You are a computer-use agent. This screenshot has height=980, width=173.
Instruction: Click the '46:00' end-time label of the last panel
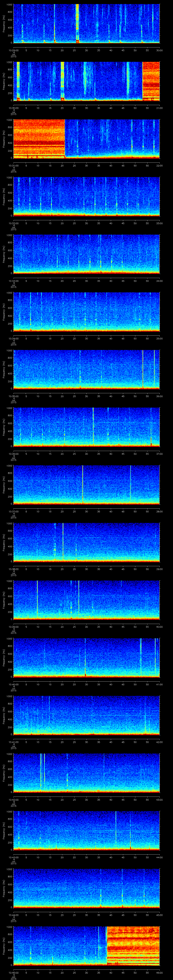click(159, 972)
